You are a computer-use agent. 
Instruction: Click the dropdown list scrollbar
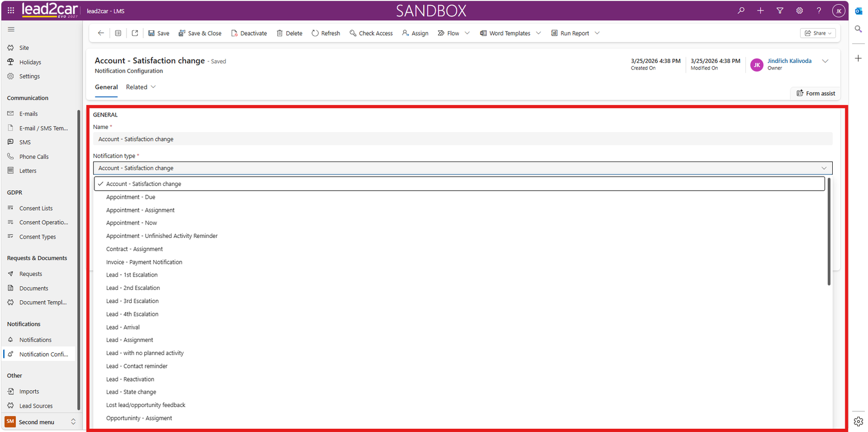[829, 231]
